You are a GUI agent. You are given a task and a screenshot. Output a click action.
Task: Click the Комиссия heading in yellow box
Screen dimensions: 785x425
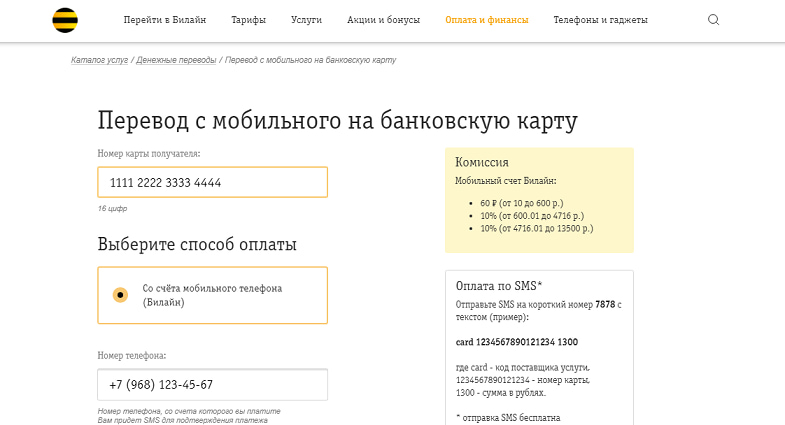482,162
